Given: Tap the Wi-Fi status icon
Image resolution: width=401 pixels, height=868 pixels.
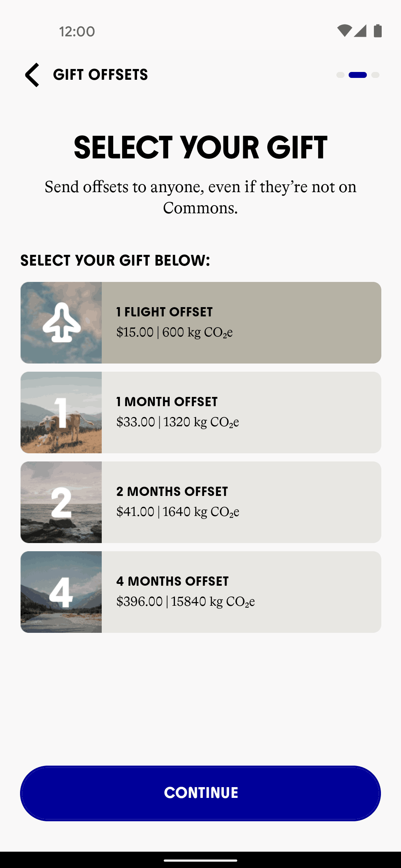Looking at the screenshot, I should coord(344,31).
